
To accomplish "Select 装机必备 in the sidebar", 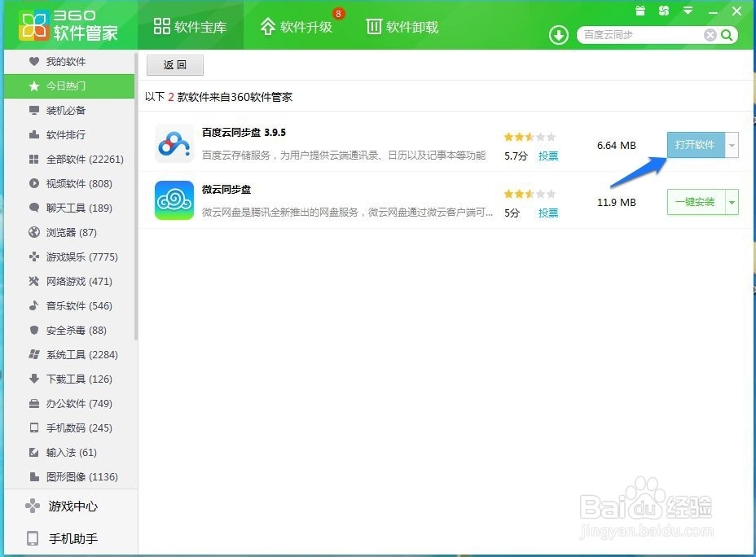I will [x=69, y=110].
